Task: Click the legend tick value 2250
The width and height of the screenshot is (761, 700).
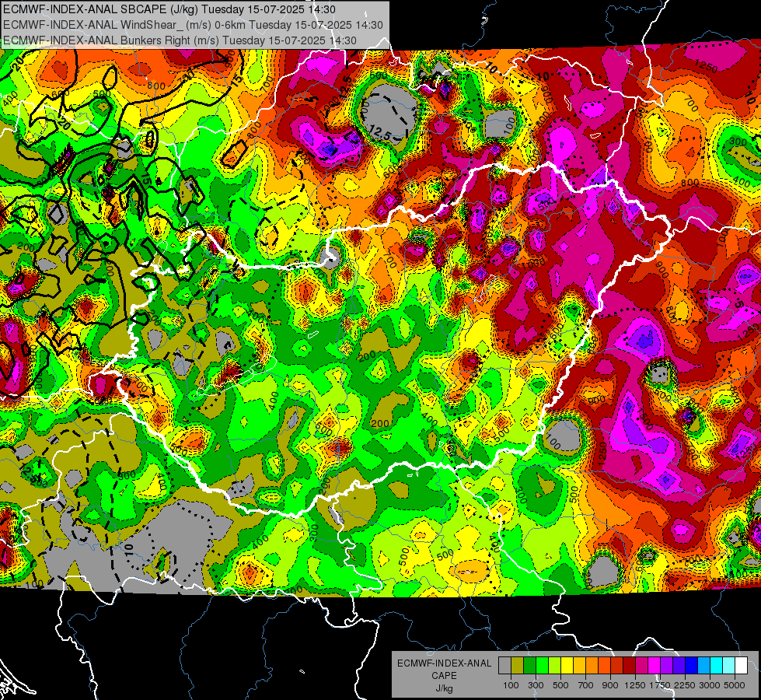Action: coord(685,685)
